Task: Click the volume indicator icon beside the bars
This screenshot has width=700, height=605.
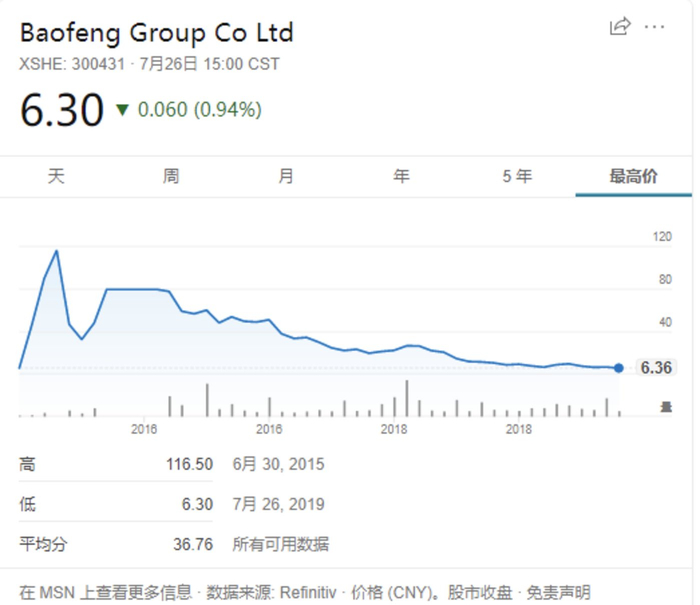Action: click(x=665, y=405)
